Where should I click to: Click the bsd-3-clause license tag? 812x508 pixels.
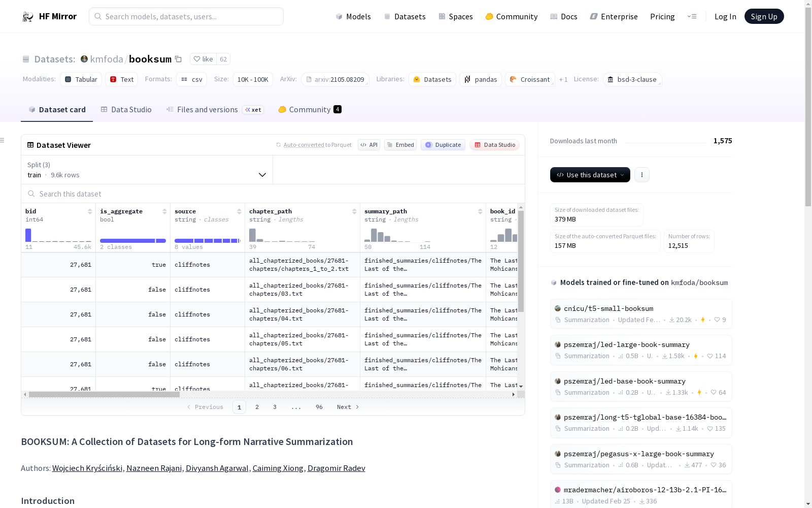point(632,79)
